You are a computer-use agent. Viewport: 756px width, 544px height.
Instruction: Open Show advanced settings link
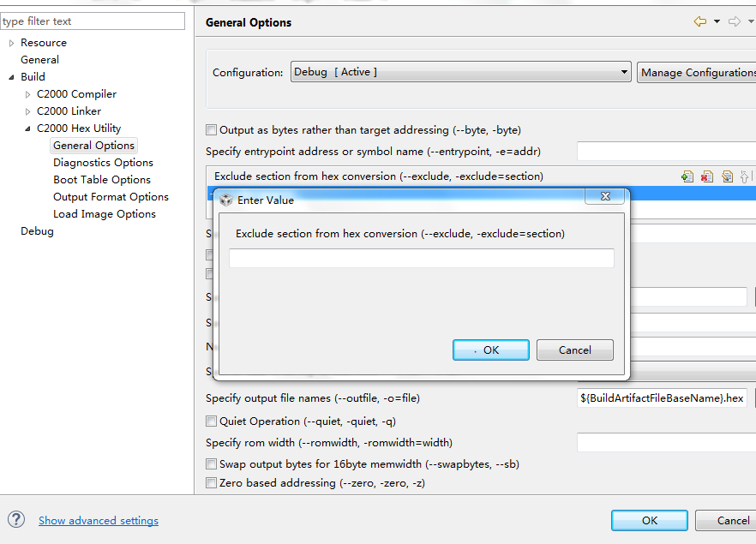pos(99,520)
